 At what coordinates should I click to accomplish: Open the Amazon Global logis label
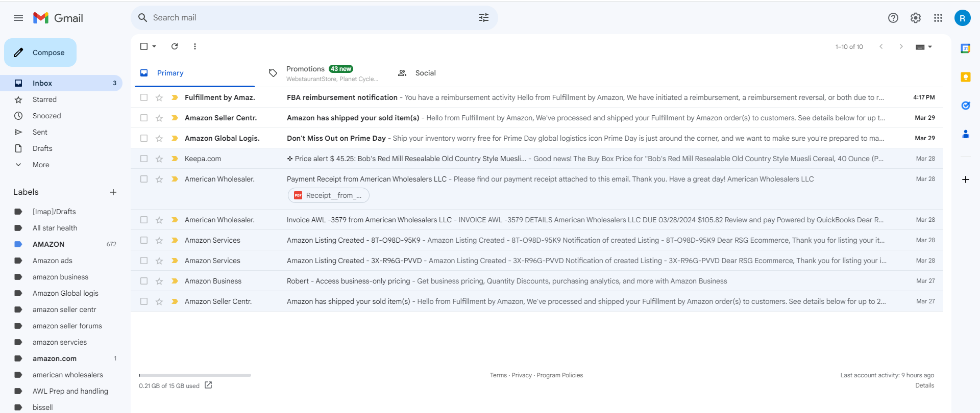[61, 293]
